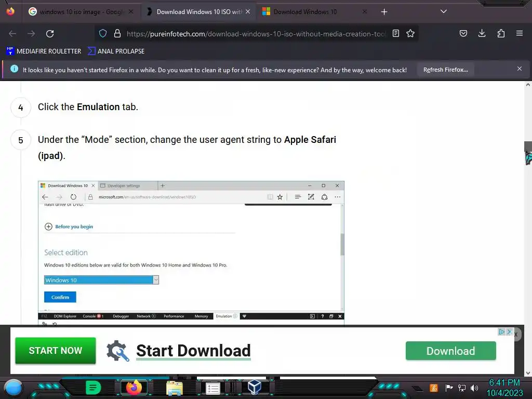Open the green notes app in taskbar
Image resolution: width=532 pixels, height=399 pixels.
pyautogui.click(x=94, y=388)
